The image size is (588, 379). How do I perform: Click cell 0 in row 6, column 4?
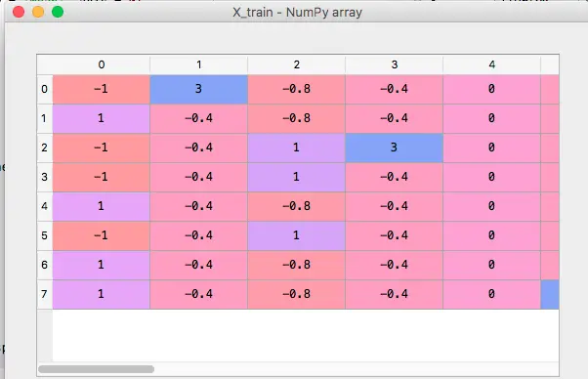(x=491, y=265)
